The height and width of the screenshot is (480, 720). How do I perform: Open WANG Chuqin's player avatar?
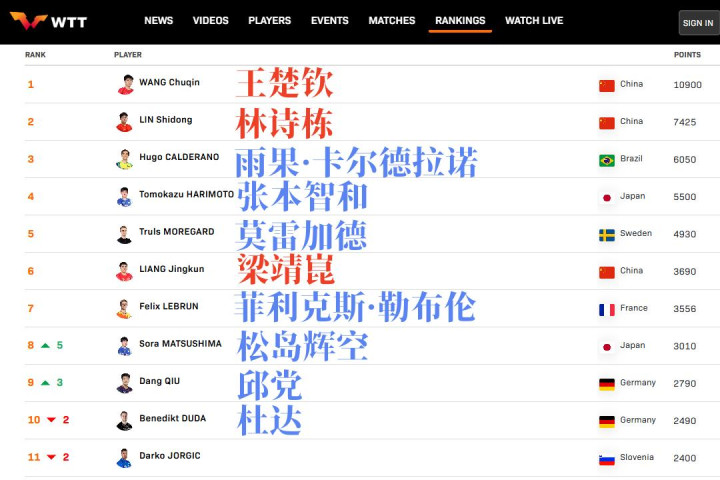[x=125, y=85]
